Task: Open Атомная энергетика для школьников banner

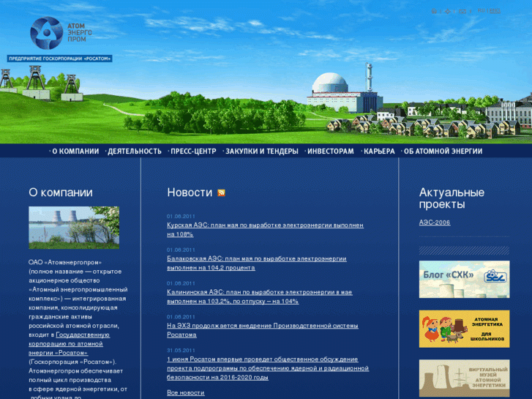Action: coord(464,329)
